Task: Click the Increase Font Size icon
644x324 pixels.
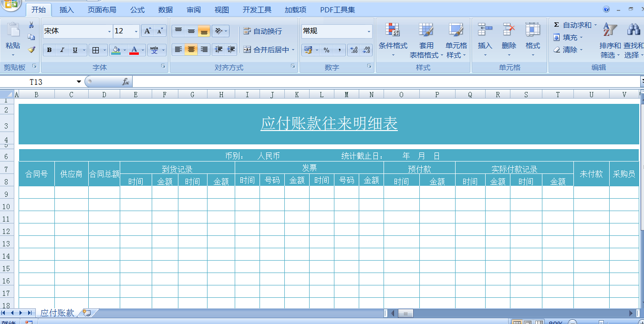Action: tap(148, 31)
